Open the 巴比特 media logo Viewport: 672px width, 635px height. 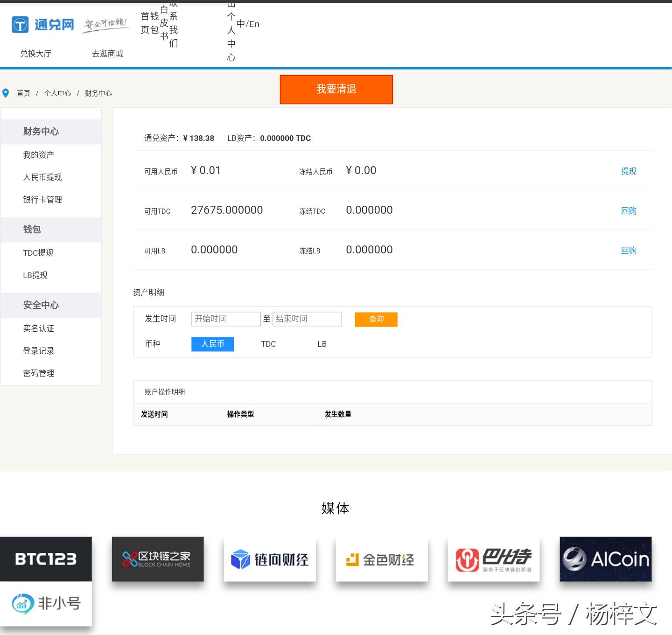click(x=494, y=559)
